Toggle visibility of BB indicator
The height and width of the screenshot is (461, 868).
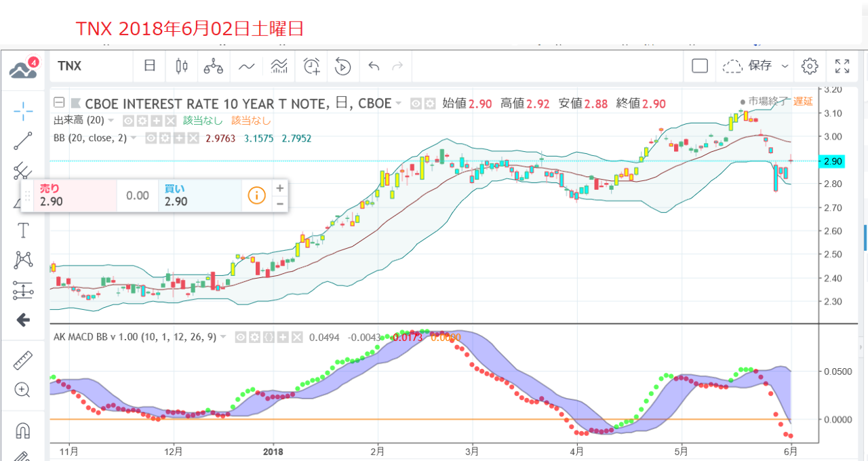152,138
